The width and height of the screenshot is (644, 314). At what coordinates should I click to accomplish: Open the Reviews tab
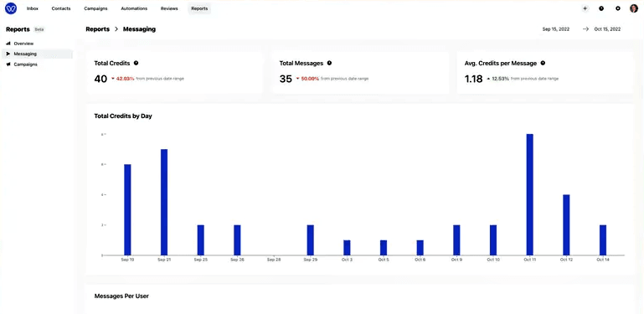click(x=169, y=8)
